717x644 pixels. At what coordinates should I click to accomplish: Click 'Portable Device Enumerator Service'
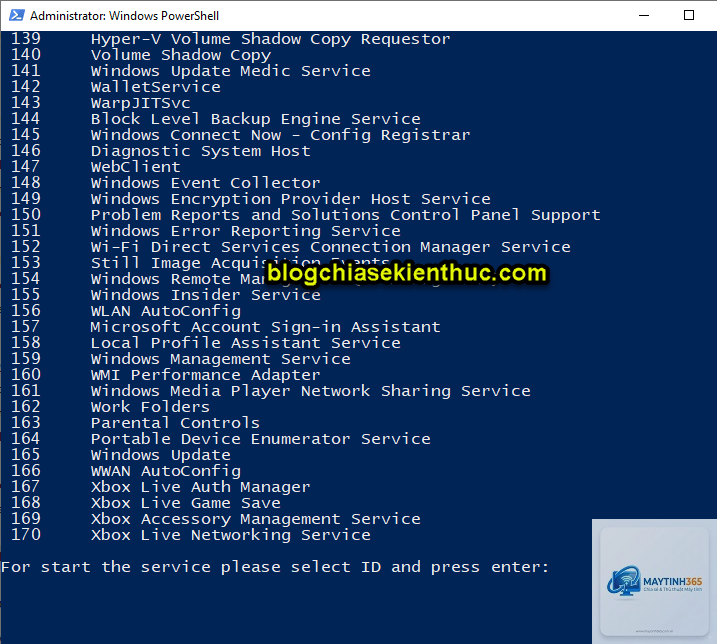coord(261,440)
